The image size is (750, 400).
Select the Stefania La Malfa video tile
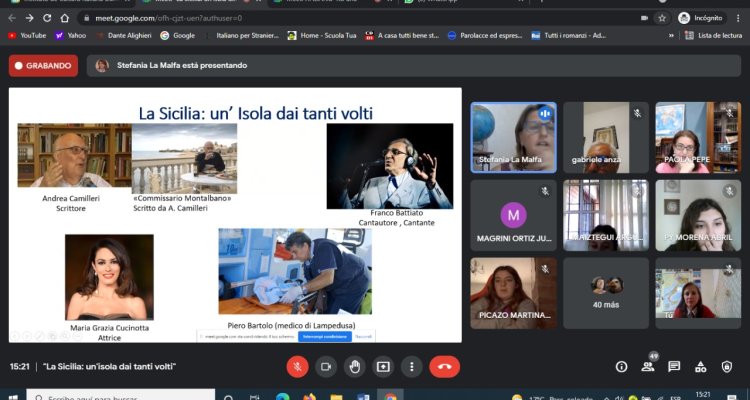point(513,137)
